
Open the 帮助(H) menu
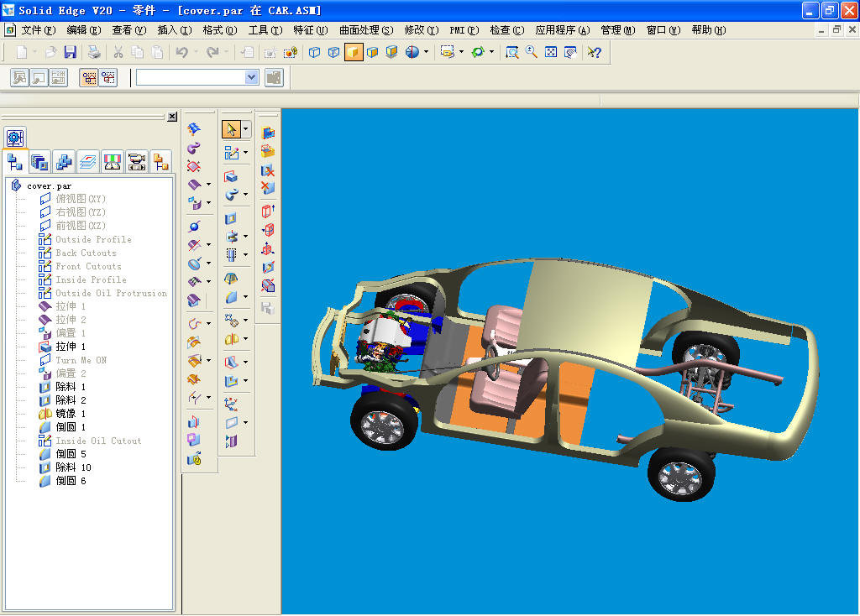[708, 30]
